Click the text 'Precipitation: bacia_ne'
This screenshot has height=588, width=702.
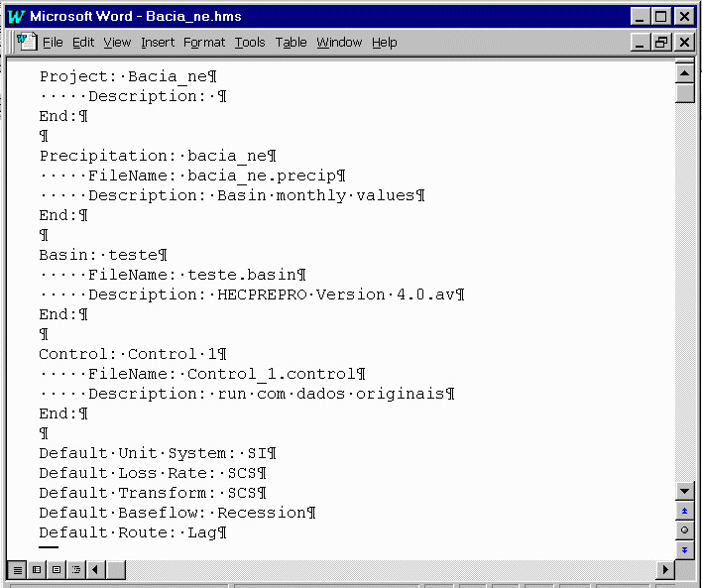click(x=158, y=156)
